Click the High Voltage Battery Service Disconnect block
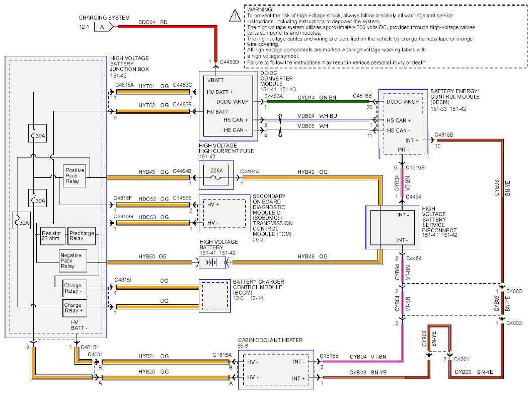 click(x=392, y=227)
